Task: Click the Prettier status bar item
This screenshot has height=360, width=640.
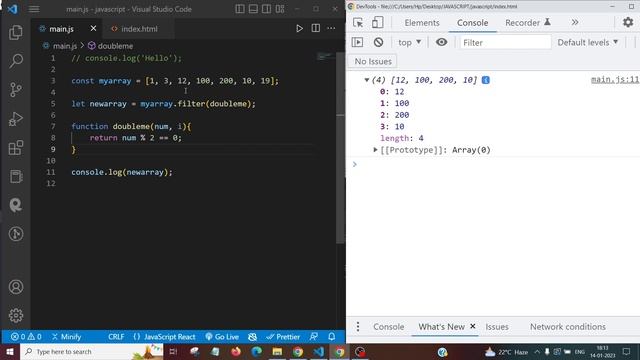Action: (283, 337)
